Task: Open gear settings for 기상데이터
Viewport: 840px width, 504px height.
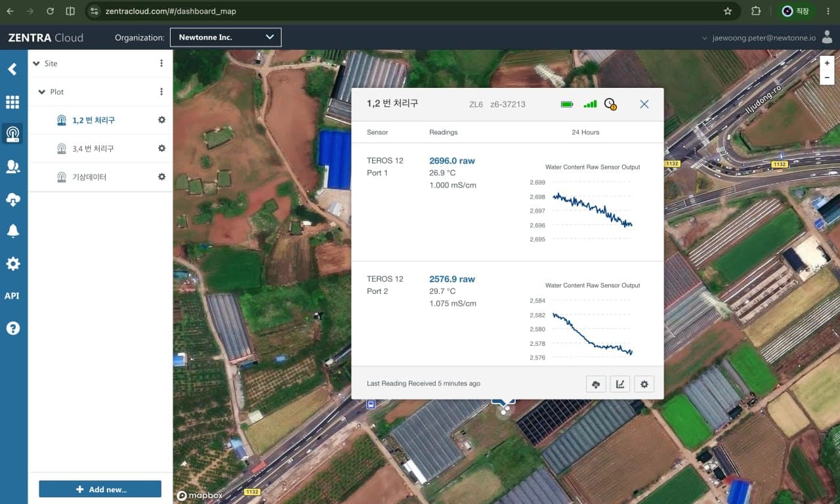Action: click(x=161, y=177)
